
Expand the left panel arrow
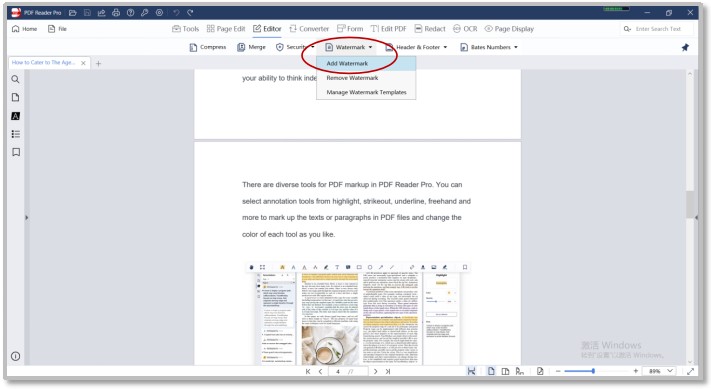pyautogui.click(x=26, y=218)
